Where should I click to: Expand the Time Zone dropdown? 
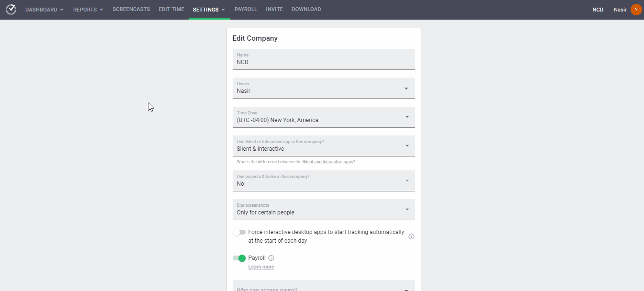click(x=324, y=117)
